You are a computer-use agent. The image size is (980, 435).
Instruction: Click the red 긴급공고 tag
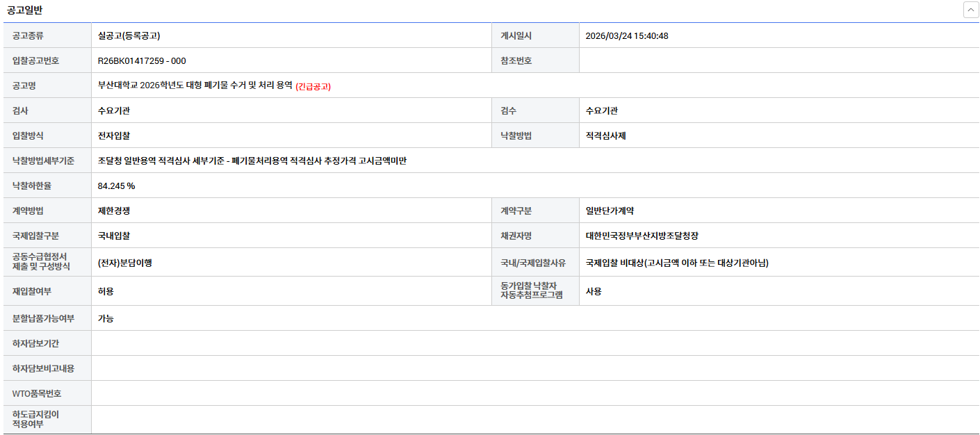coord(313,86)
